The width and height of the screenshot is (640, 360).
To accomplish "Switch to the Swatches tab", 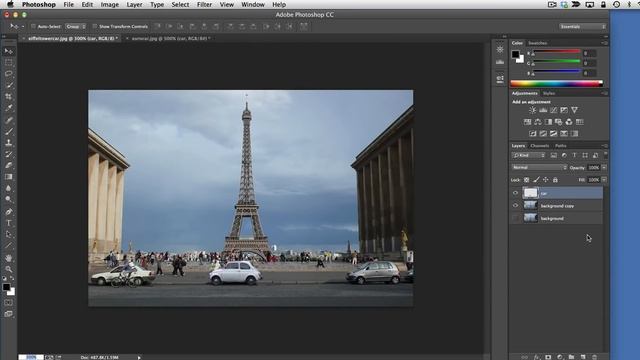I will [x=538, y=43].
